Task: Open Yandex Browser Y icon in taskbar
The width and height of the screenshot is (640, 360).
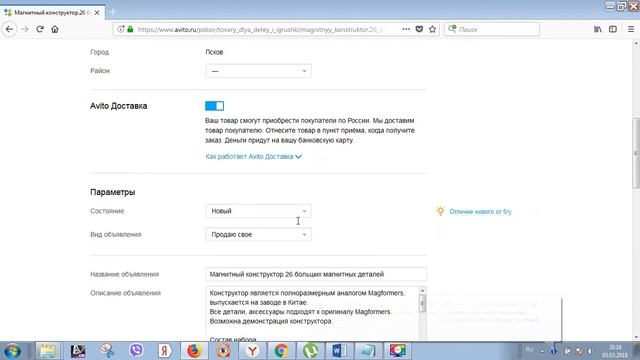Action: [x=253, y=351]
